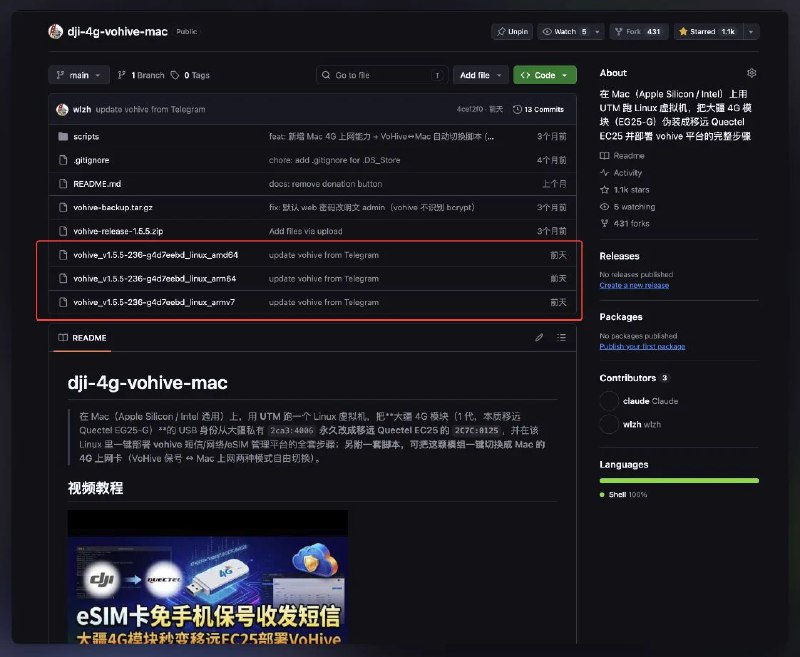The width and height of the screenshot is (800, 657).
Task: Open the Activity link in About
Action: click(x=621, y=173)
